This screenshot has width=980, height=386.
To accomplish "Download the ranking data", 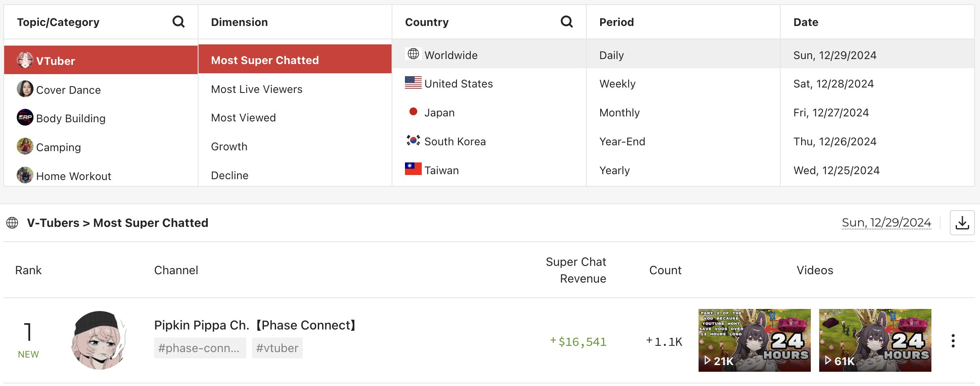I will [x=962, y=223].
